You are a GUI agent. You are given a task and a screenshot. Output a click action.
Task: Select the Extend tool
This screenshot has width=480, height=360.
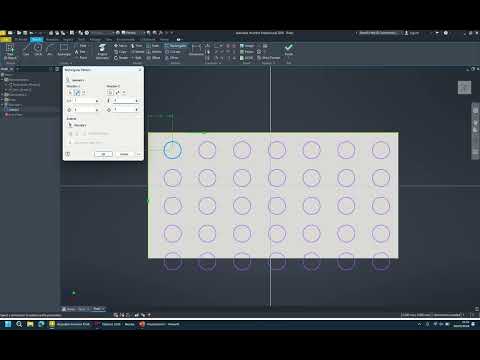137,52
